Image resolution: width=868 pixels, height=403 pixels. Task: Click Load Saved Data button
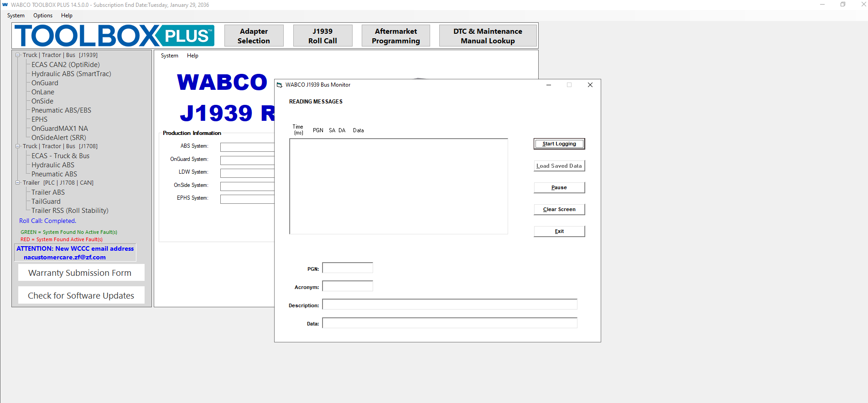559,166
